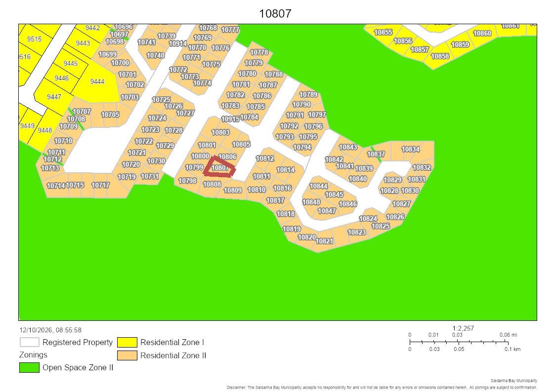The image size is (555, 392).
Task: Click the Residential Zone I yellow legend swatch
Action: (127, 342)
